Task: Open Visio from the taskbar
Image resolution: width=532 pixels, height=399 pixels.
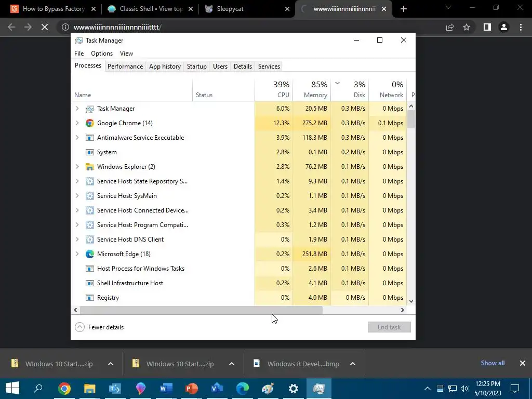Action: click(x=217, y=389)
